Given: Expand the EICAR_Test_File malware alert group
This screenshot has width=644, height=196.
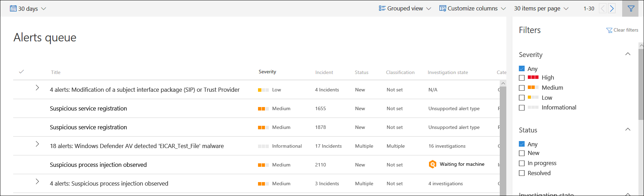Looking at the screenshot, I should 37,144.
